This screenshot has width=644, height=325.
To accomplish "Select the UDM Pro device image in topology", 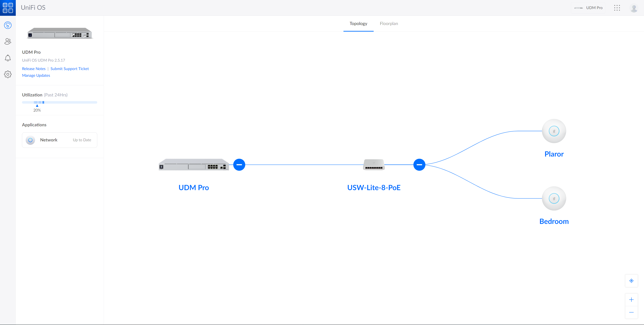I will (x=194, y=164).
